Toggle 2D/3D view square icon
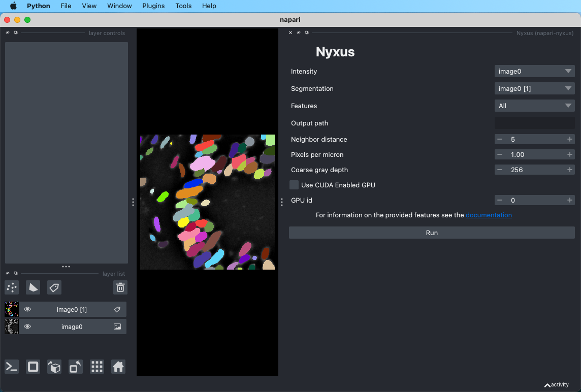This screenshot has height=392, width=581. 33,367
